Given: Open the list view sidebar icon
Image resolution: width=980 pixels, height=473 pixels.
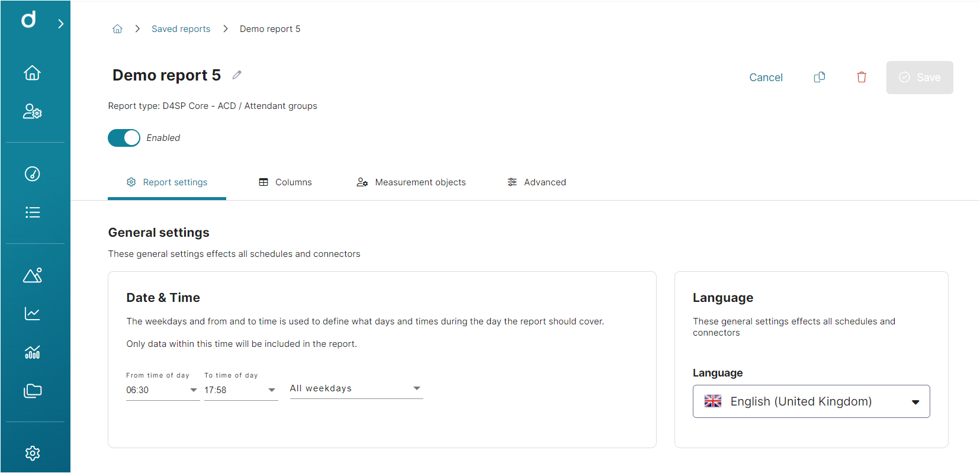Looking at the screenshot, I should click(32, 213).
